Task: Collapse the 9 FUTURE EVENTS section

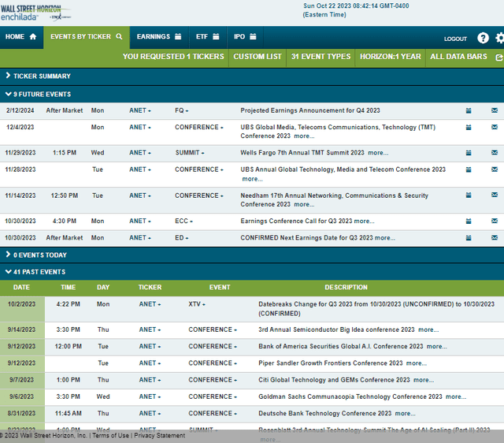Action: coord(252,95)
